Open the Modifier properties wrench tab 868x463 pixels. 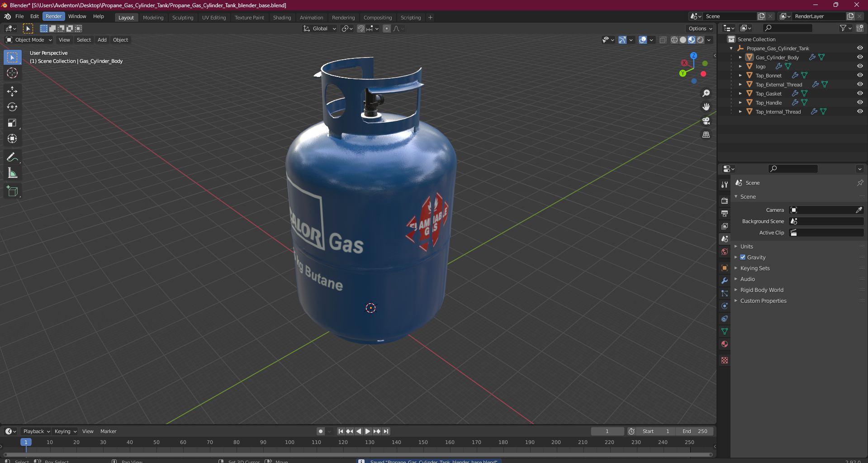[x=725, y=281]
